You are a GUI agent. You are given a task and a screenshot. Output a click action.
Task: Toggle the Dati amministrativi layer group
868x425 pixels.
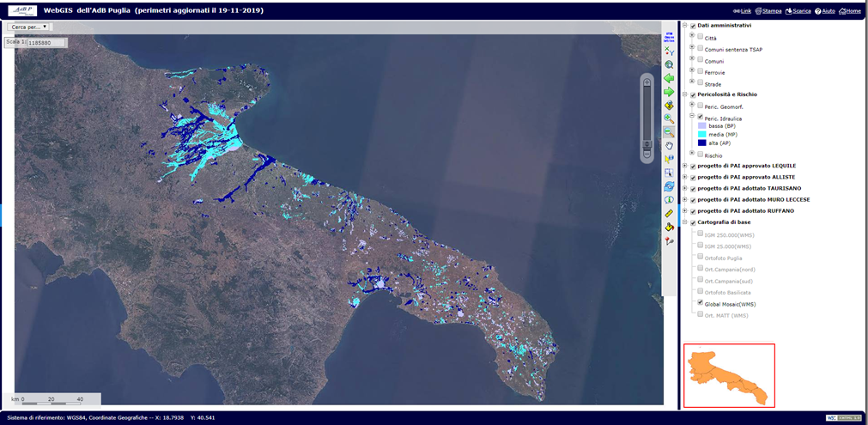(693, 26)
